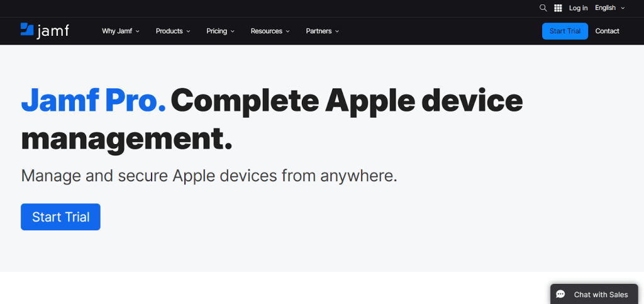Open the apps grid icon
The width and height of the screenshot is (644, 304).
[x=558, y=8]
